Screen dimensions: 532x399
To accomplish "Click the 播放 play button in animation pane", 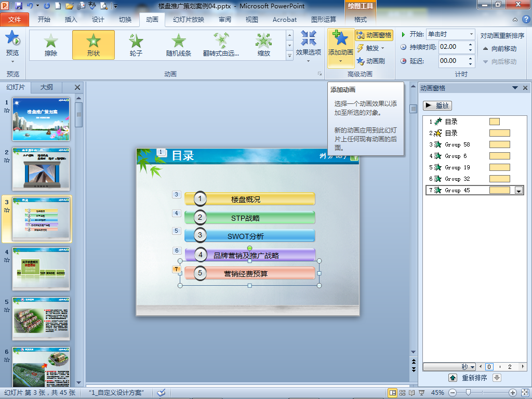I will pos(437,105).
